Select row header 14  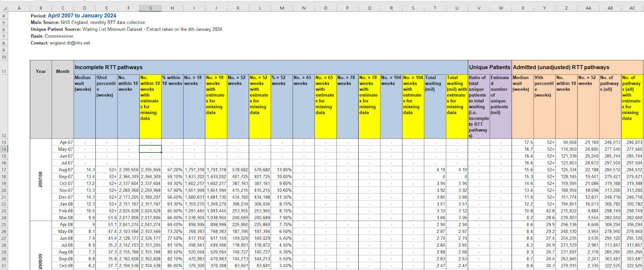click(4, 149)
